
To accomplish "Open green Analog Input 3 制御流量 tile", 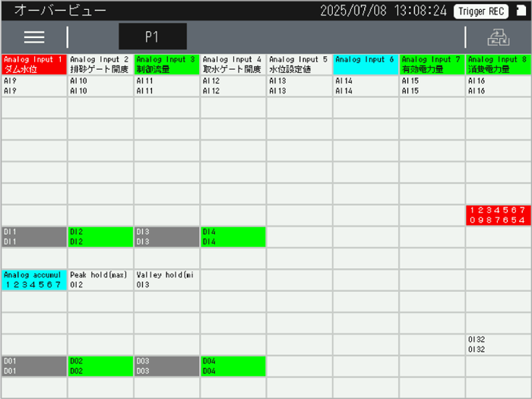I will pos(166,64).
